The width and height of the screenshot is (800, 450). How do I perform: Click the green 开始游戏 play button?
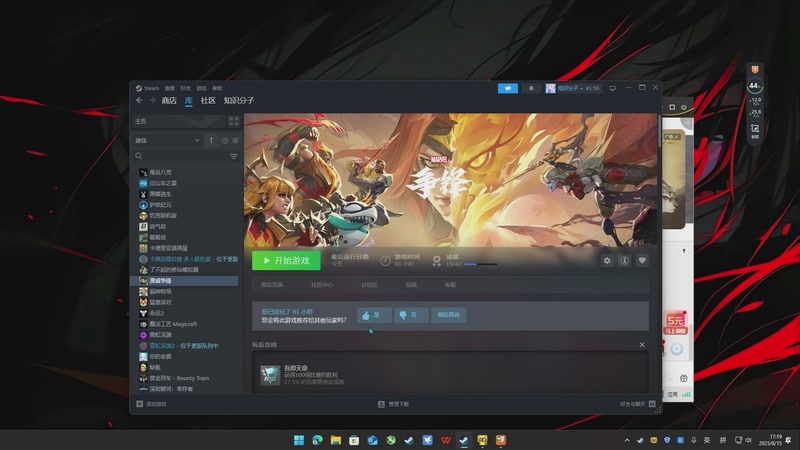point(286,260)
